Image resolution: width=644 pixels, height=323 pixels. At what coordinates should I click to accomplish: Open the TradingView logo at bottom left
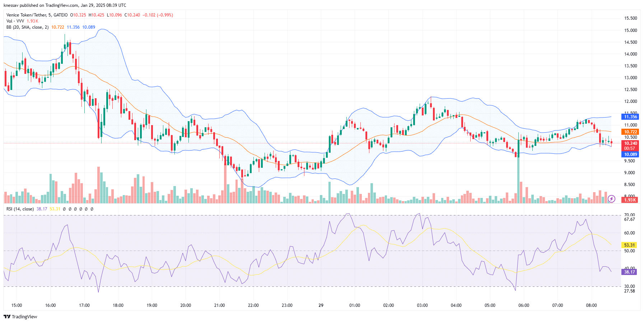coord(20,317)
